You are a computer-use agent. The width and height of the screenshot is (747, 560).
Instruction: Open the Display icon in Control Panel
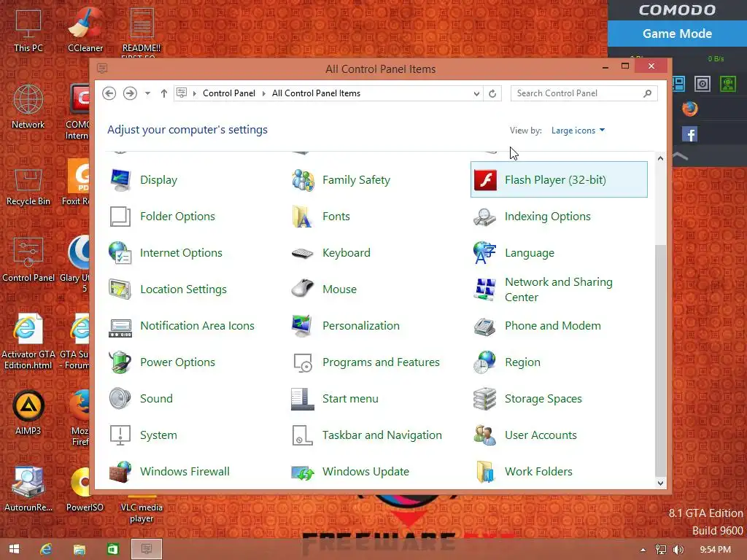120,180
